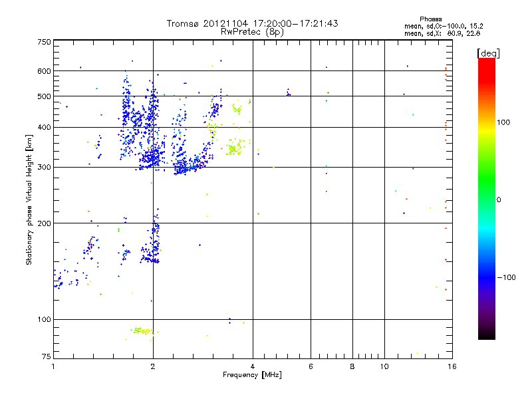Click the x-axis tick label '10'
The height and width of the screenshot is (399, 532).
(384, 366)
